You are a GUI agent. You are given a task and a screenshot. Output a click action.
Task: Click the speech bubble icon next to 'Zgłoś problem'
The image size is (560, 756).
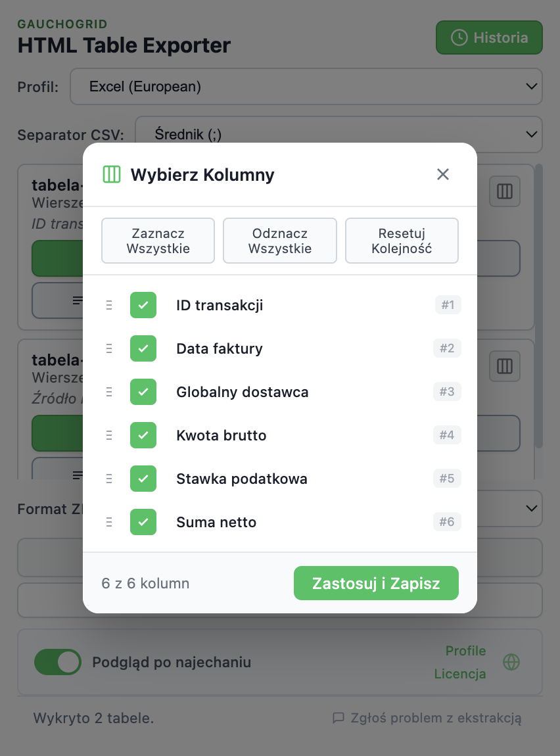click(338, 718)
